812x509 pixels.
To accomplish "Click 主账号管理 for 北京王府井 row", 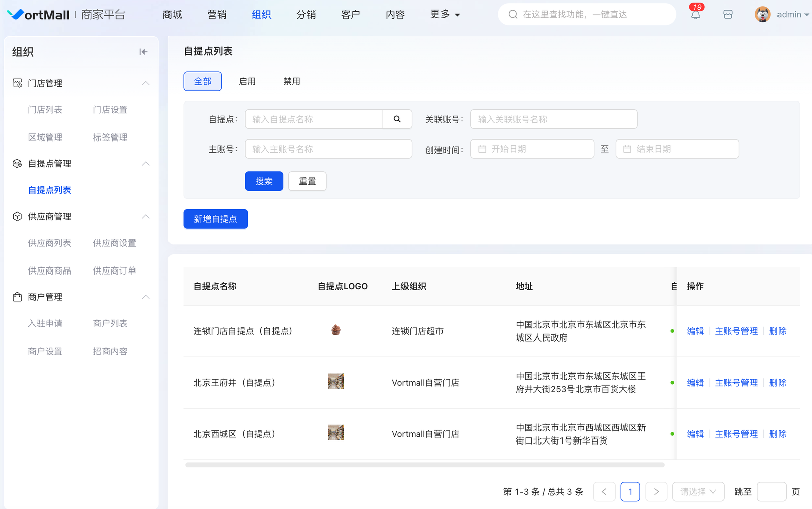I will coord(736,383).
